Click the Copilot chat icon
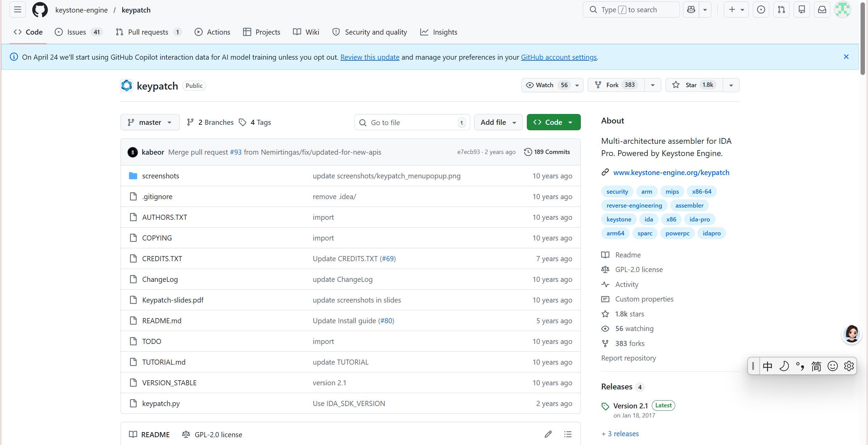868x445 pixels. point(691,10)
